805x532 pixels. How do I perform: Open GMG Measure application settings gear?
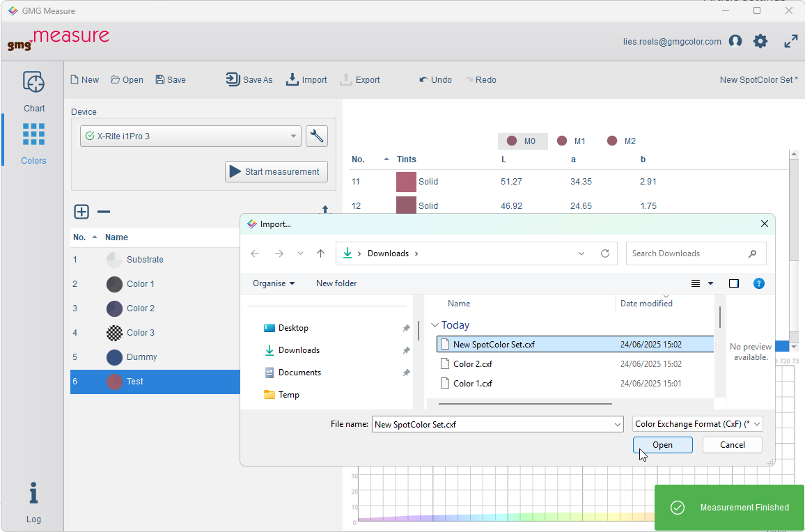coord(760,41)
